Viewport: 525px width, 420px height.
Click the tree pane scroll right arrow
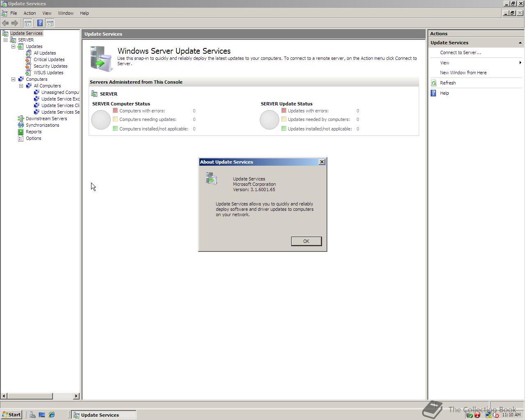76,396
